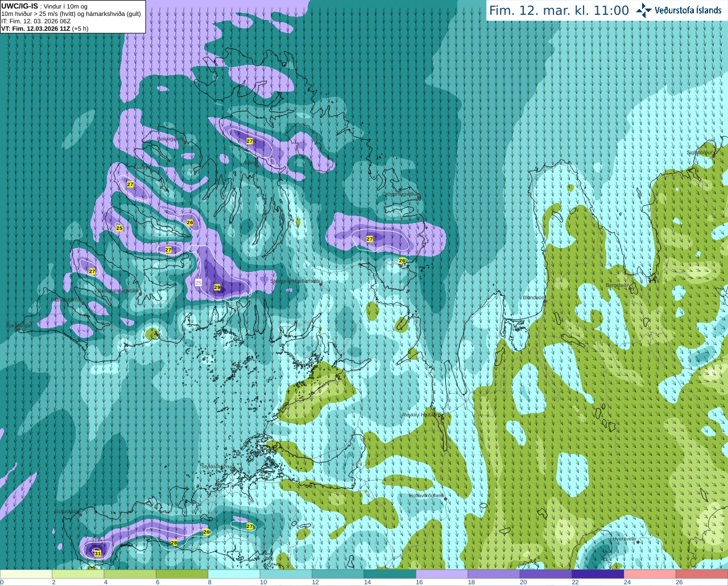
Task: Click the legend tick value '16'
Action: pos(419,582)
